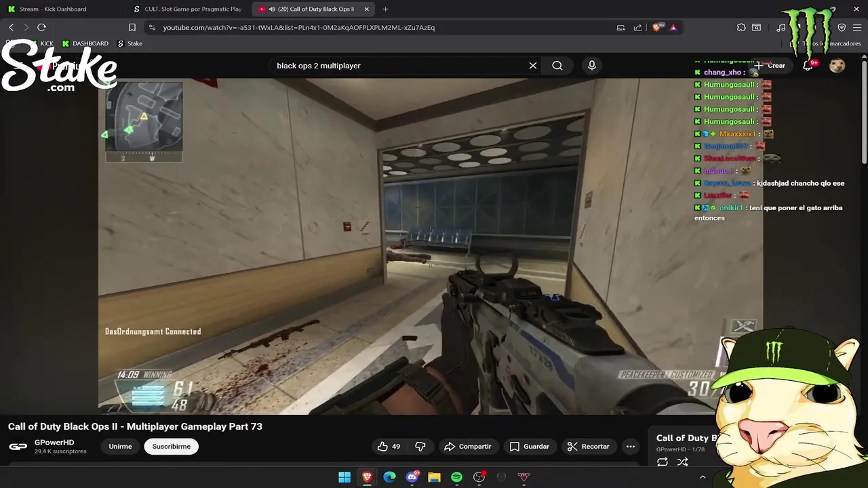868x488 pixels.
Task: Open Discord in the taskbar
Action: (412, 477)
